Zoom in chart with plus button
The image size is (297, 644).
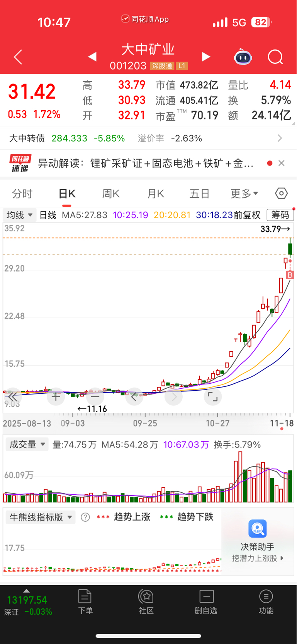pyautogui.click(x=56, y=396)
